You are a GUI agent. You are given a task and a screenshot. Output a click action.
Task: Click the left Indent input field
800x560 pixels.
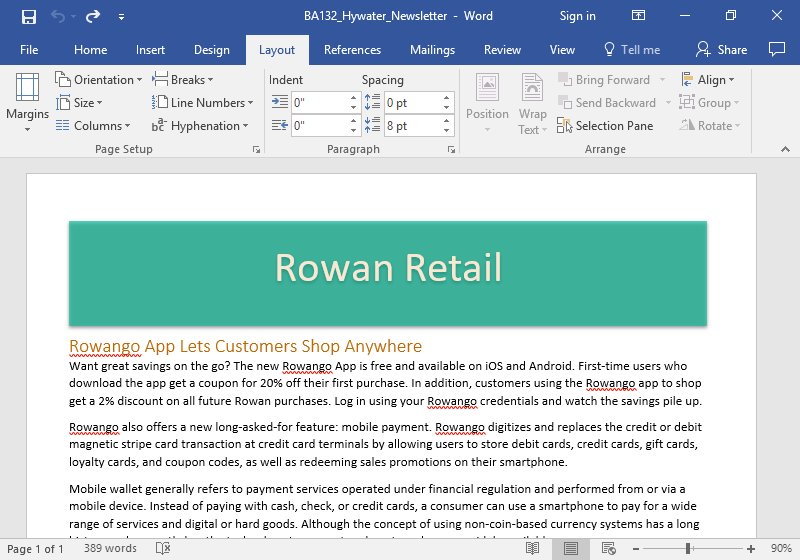click(318, 103)
